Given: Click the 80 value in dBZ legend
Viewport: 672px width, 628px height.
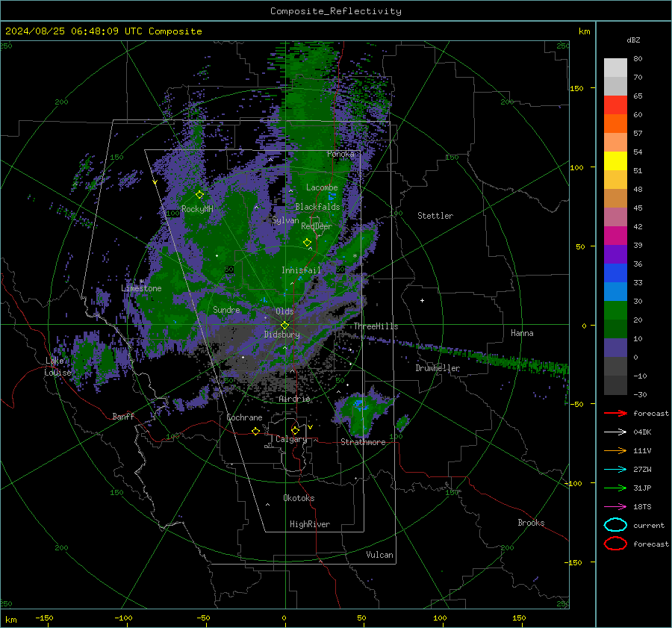Looking at the screenshot, I should click(638, 59).
